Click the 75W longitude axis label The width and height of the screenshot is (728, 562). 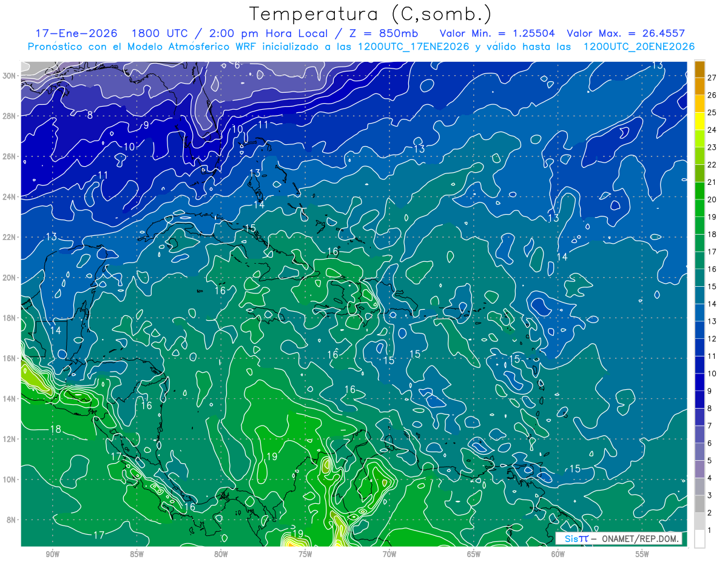305,554
